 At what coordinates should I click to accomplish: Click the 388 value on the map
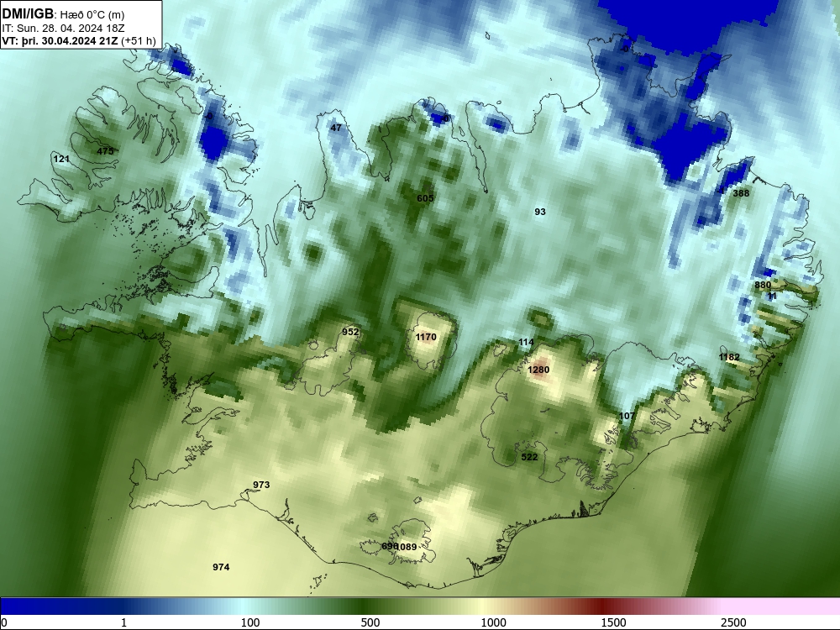(x=741, y=193)
